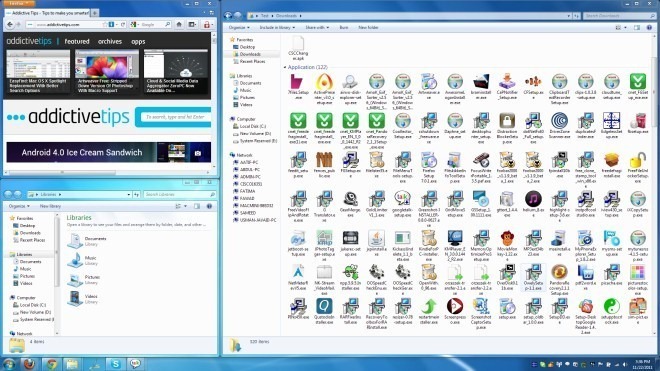Open Chrome from the taskbar
Viewport: 660px width, 371px height.
tap(51, 363)
